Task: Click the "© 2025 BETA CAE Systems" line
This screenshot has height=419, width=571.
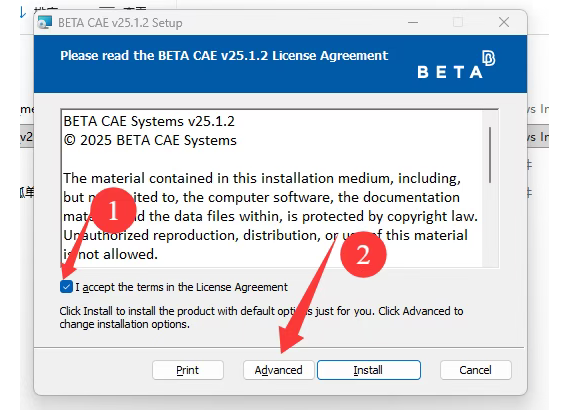Action: click(150, 140)
